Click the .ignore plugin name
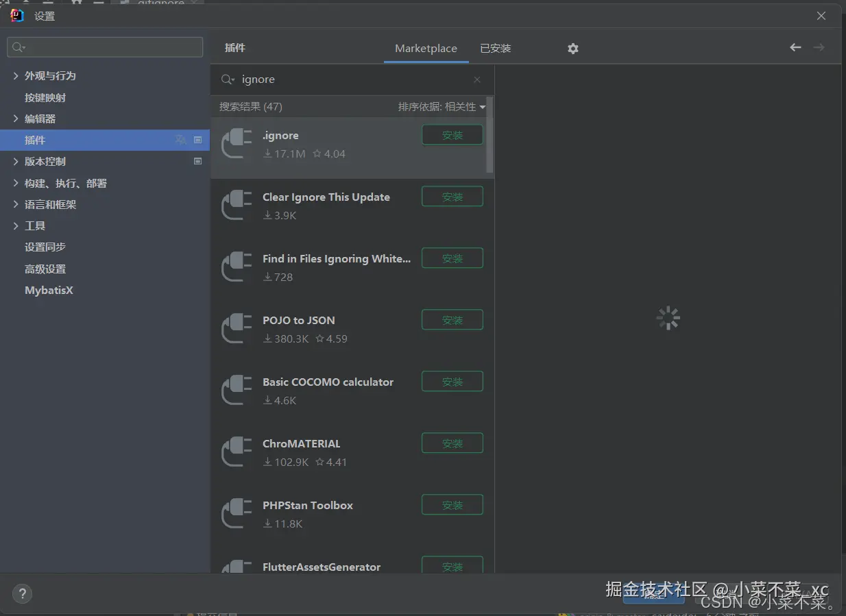846x616 pixels. (280, 136)
